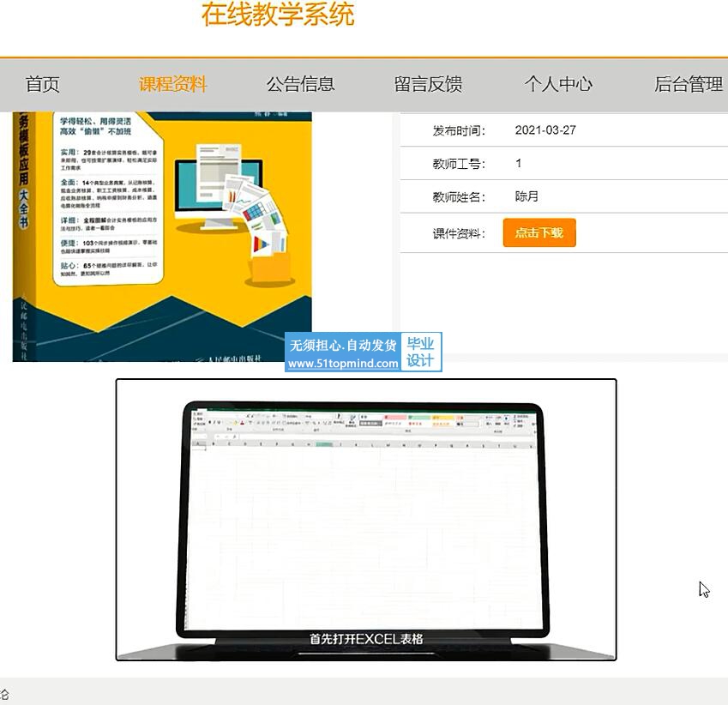Open the 留言反馈 section
The width and height of the screenshot is (728, 705).
coord(428,84)
